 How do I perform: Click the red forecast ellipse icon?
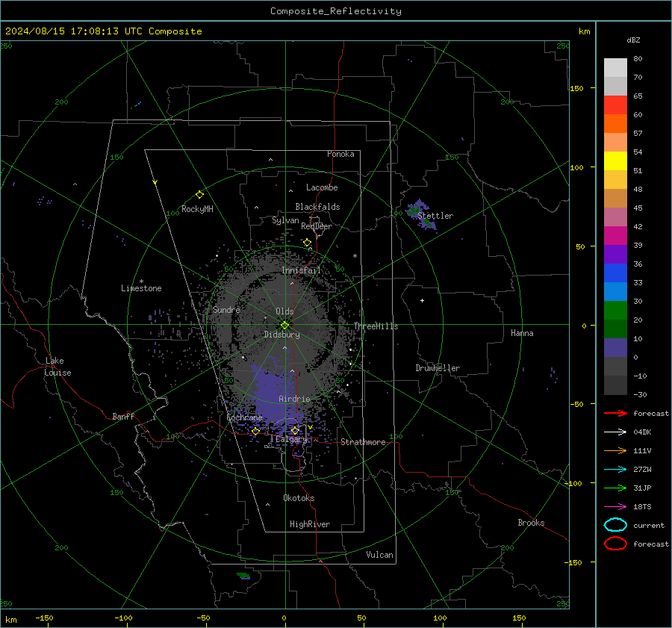(x=615, y=544)
